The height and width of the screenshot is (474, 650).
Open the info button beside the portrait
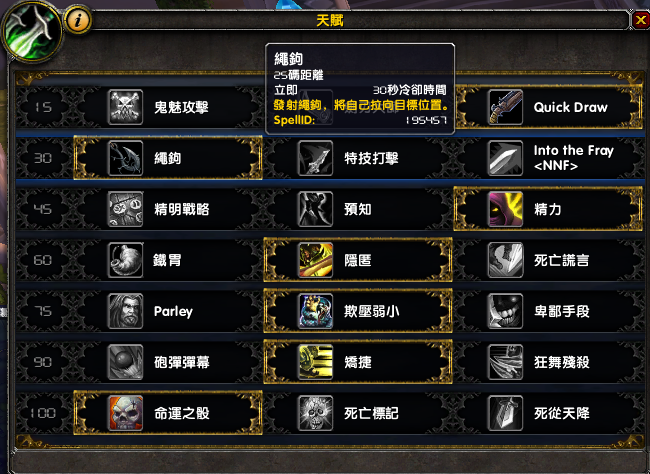tap(78, 19)
